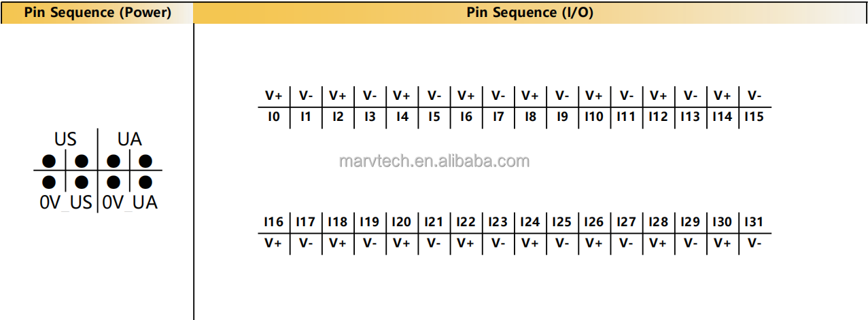The height and width of the screenshot is (320, 868).
Task: Click the third top-row dot under UA
Action: pyautogui.click(x=114, y=161)
